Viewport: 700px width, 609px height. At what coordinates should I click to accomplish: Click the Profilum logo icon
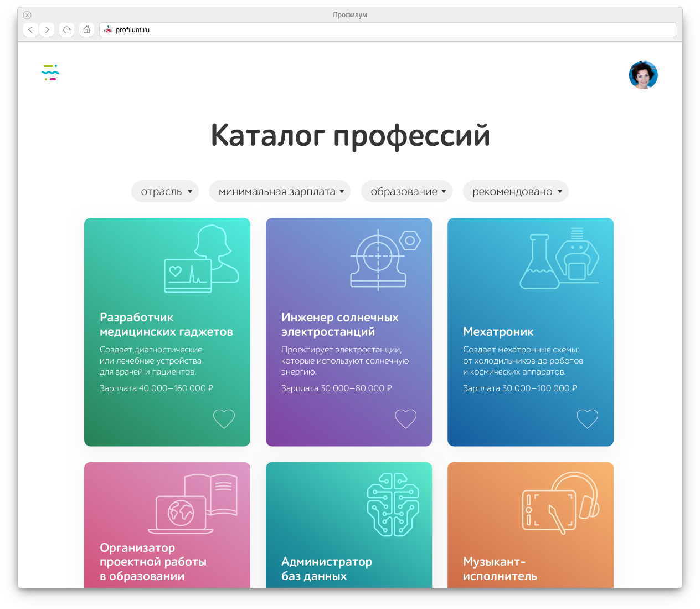click(x=50, y=73)
